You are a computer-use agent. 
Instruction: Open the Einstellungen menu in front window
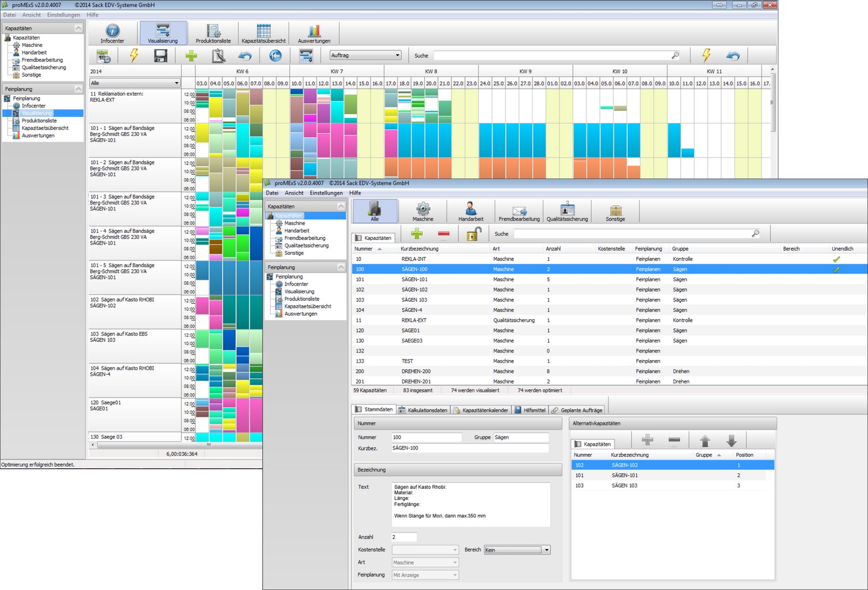(x=326, y=193)
